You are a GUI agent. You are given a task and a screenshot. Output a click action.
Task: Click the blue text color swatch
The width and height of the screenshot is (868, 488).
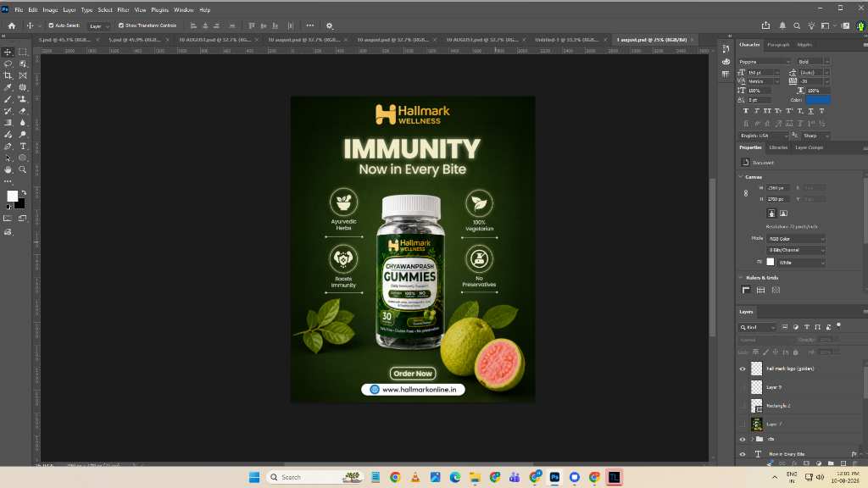point(818,100)
